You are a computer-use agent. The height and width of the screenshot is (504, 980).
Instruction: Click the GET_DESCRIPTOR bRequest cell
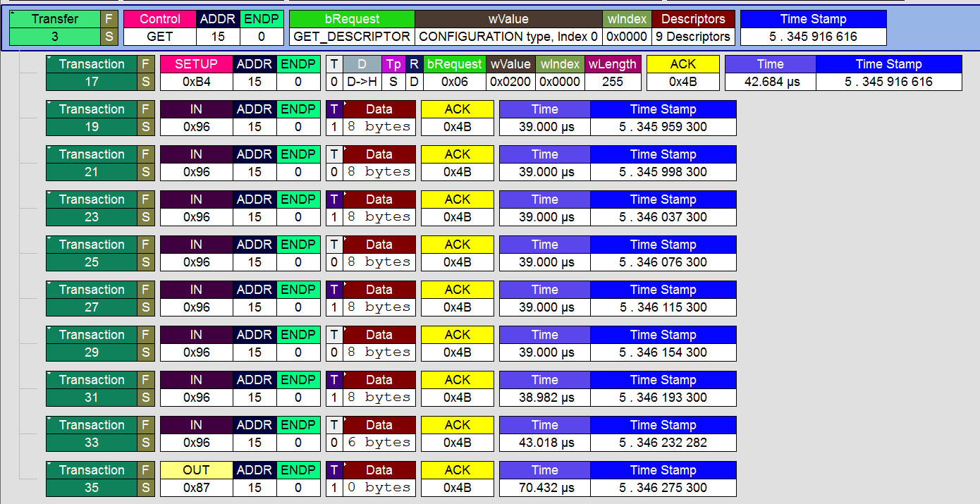pyautogui.click(x=352, y=27)
